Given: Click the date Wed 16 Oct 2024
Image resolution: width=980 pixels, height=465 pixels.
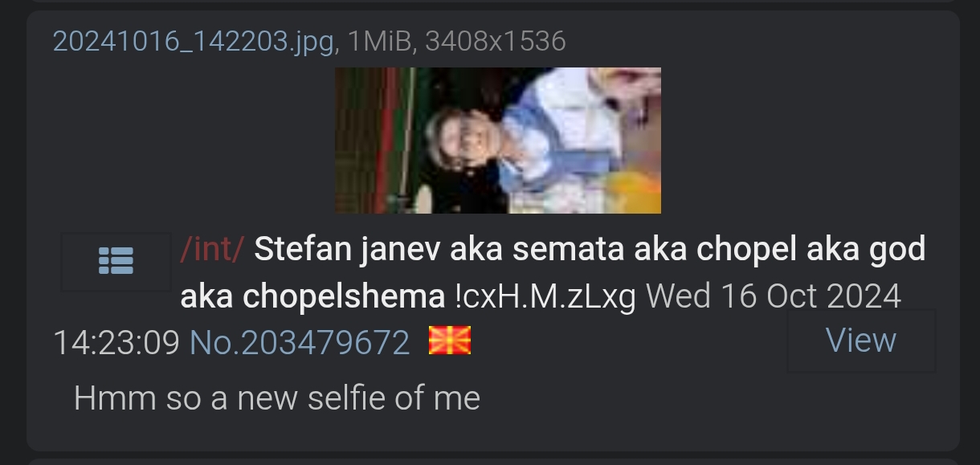Looking at the screenshot, I should click(x=774, y=297).
